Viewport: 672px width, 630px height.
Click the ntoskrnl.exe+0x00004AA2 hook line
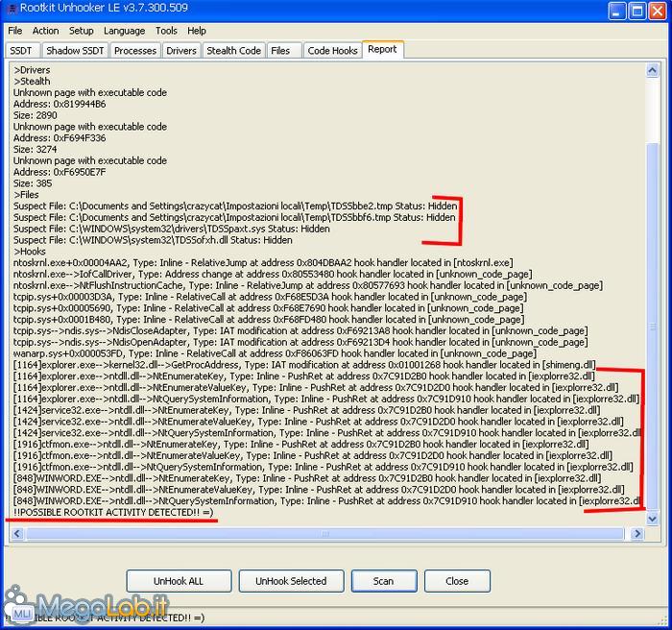coord(263,262)
